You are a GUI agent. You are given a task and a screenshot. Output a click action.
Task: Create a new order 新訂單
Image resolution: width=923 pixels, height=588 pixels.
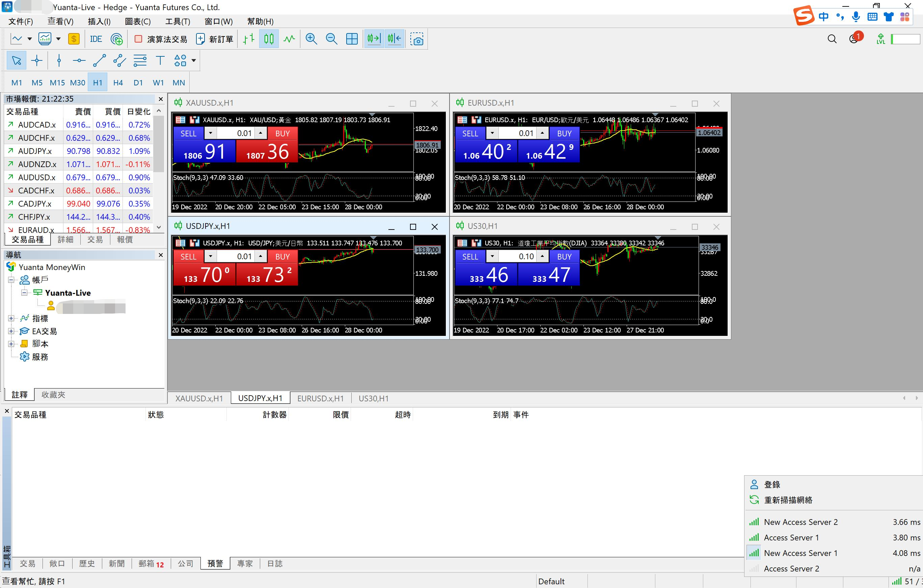tap(215, 39)
